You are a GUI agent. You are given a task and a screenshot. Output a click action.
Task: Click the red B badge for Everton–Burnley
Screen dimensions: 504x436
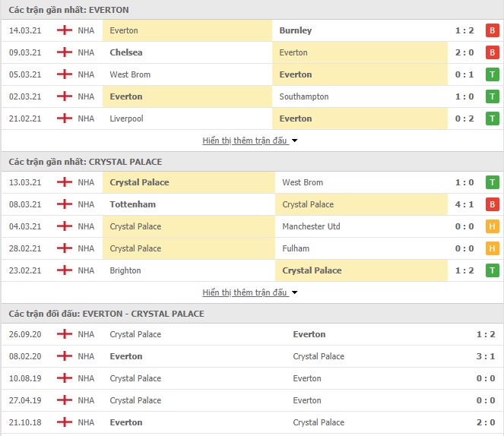(492, 30)
